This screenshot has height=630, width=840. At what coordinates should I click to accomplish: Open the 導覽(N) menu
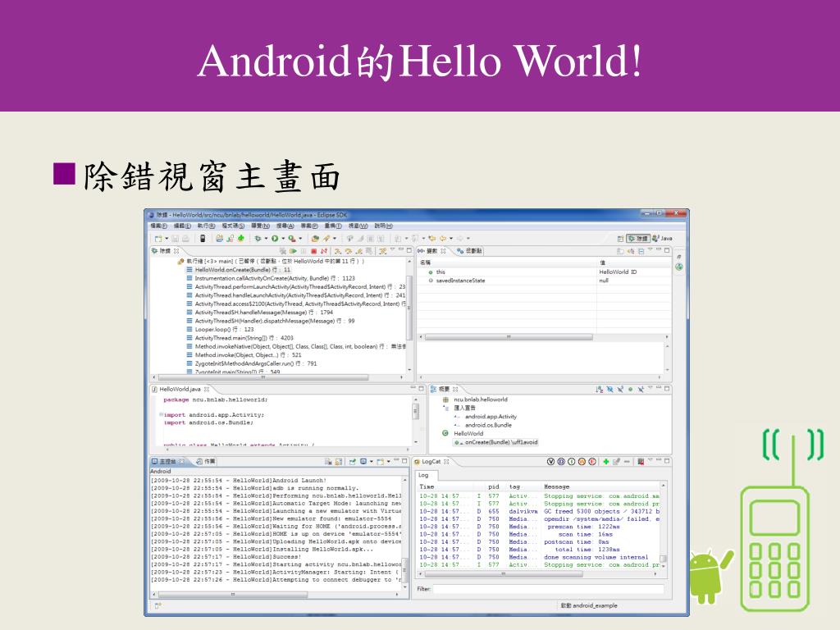[x=260, y=226]
